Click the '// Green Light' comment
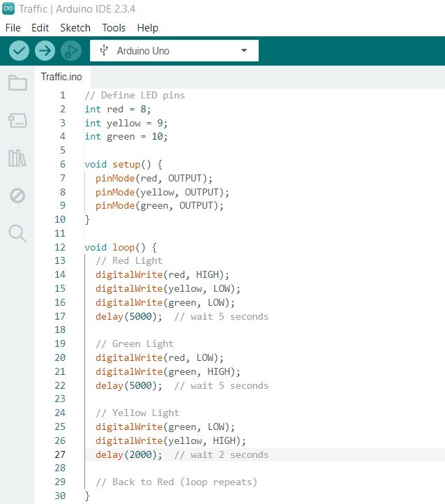The height and width of the screenshot is (504, 445). coord(135,343)
